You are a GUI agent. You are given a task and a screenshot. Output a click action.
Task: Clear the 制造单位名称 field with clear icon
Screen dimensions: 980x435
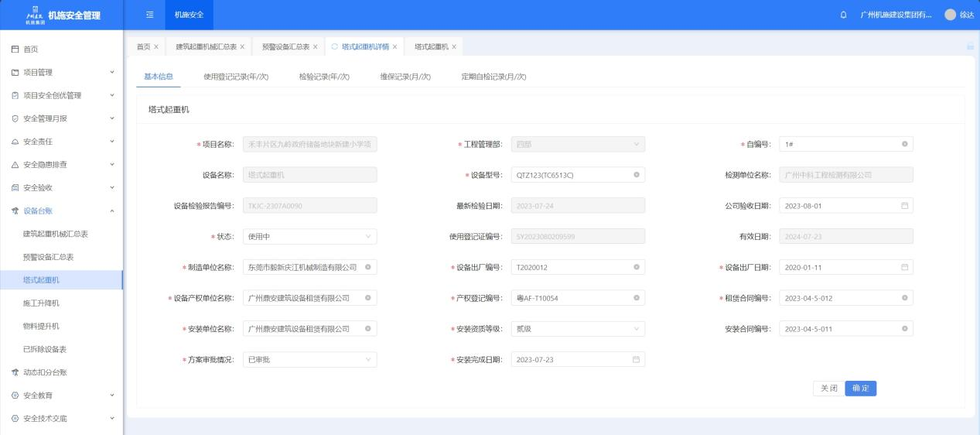pos(367,267)
